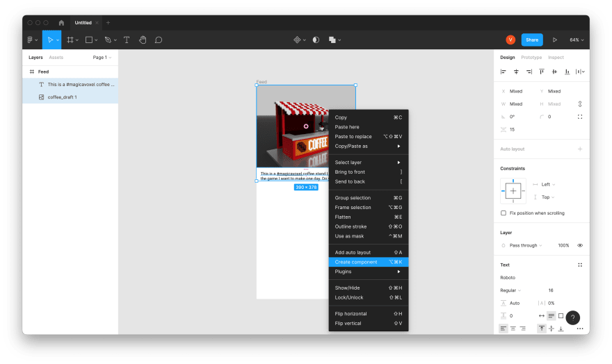Select the Hand tool
Viewport: 612px width, 364px height.
pyautogui.click(x=143, y=40)
